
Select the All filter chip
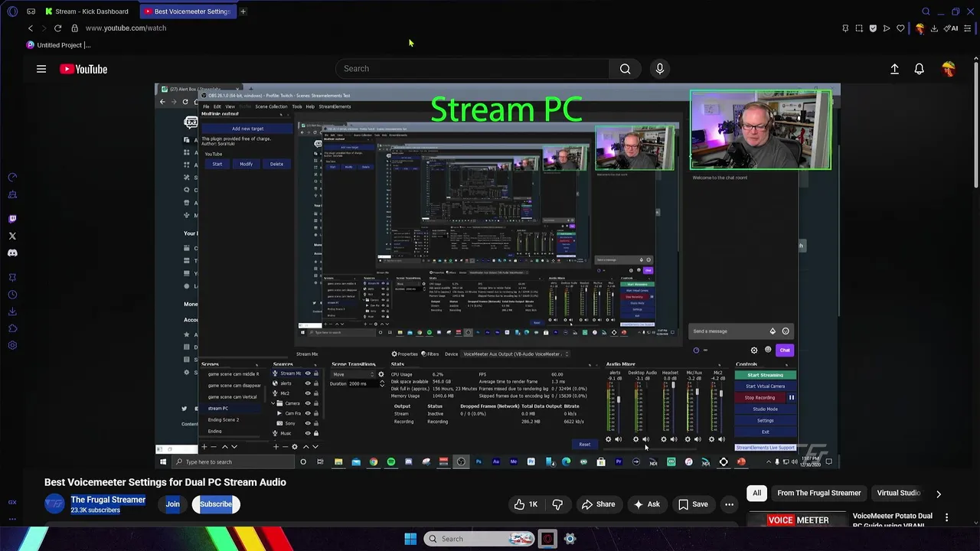pos(757,494)
